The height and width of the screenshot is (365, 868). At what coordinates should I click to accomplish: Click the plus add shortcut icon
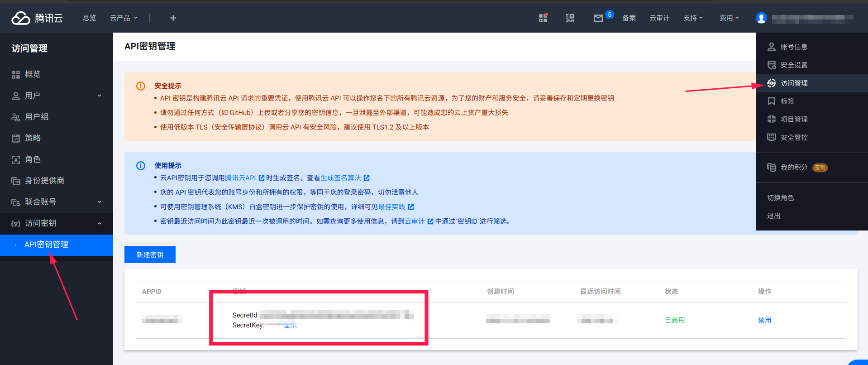tap(173, 18)
